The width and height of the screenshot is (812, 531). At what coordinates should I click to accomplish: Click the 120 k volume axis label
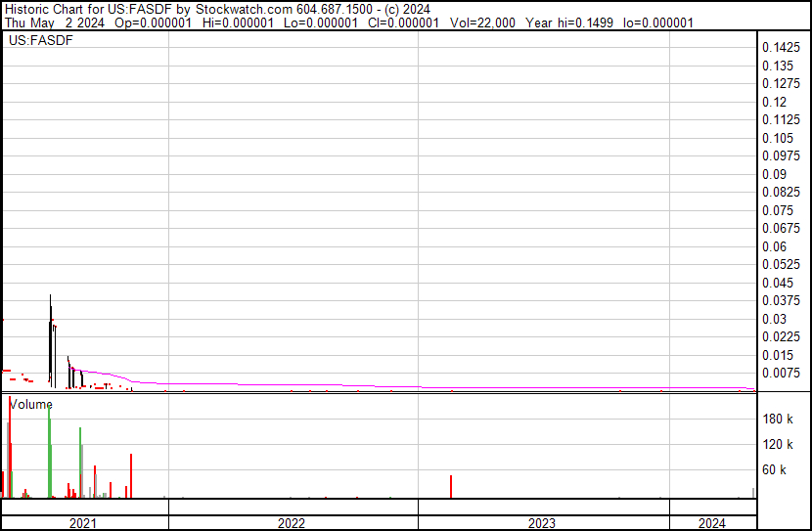tap(778, 444)
